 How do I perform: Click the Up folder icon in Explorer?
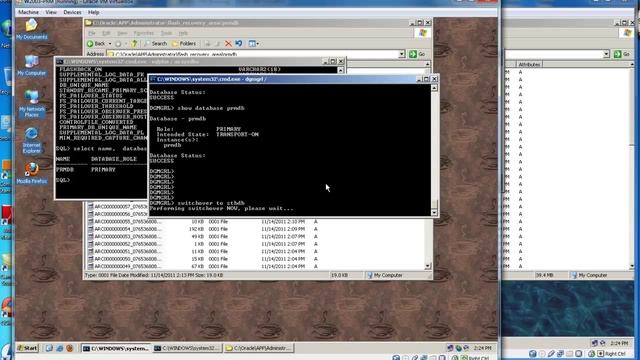coord(134,44)
